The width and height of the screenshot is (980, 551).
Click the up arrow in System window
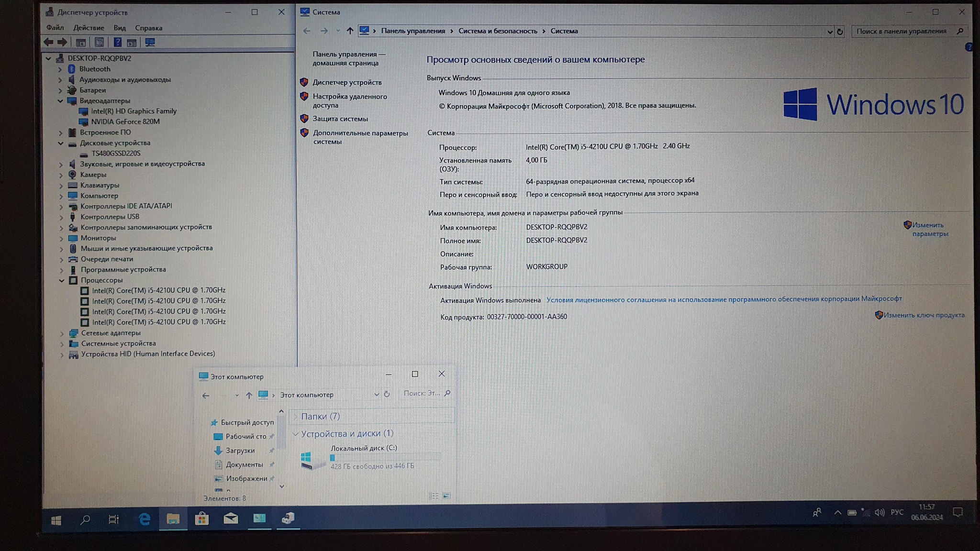pyautogui.click(x=350, y=31)
